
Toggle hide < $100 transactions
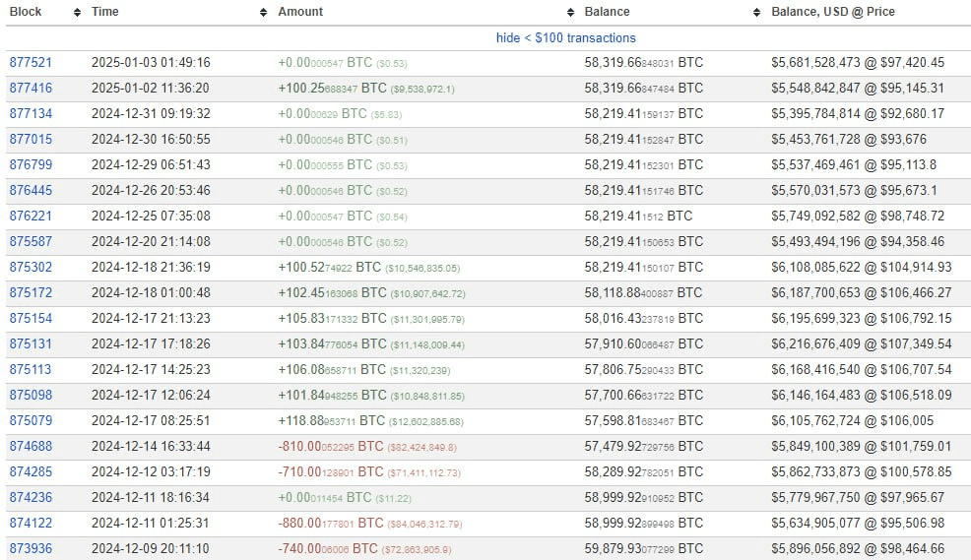tap(565, 37)
